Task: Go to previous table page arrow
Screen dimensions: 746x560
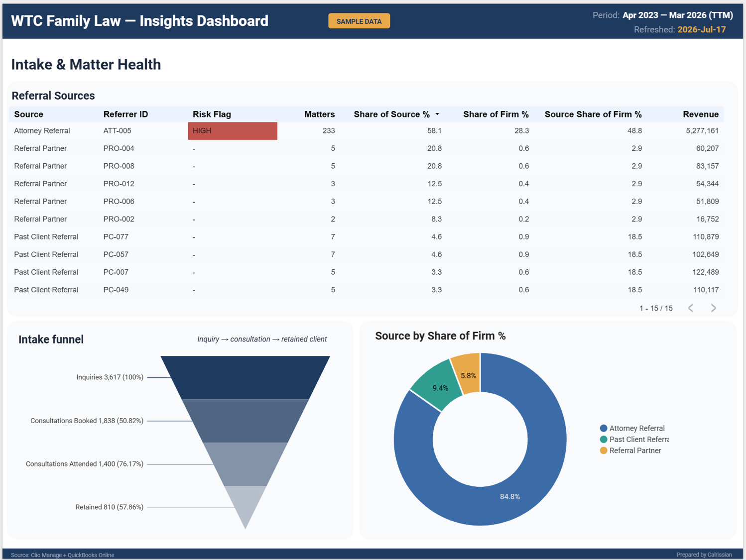Action: pyautogui.click(x=691, y=308)
